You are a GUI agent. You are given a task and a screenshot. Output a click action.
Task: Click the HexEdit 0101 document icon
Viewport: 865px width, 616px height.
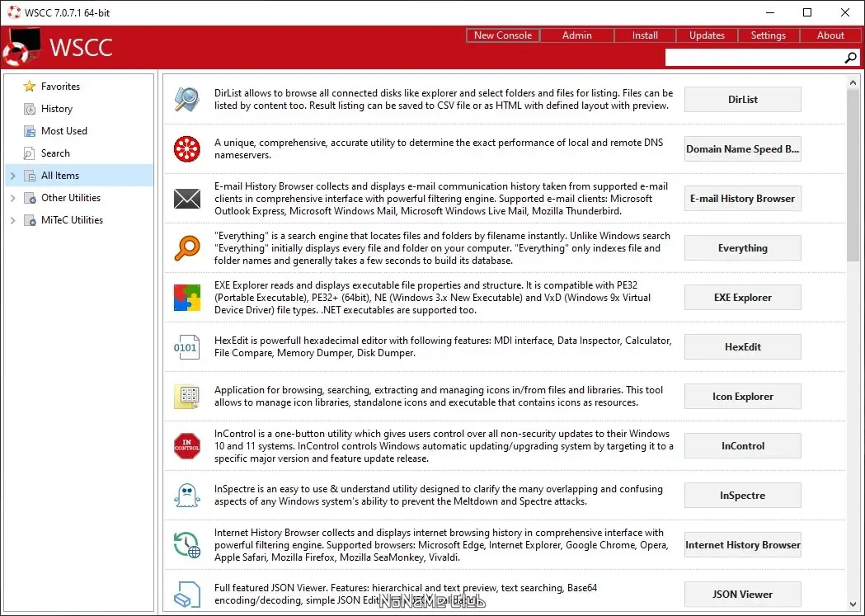click(x=186, y=347)
